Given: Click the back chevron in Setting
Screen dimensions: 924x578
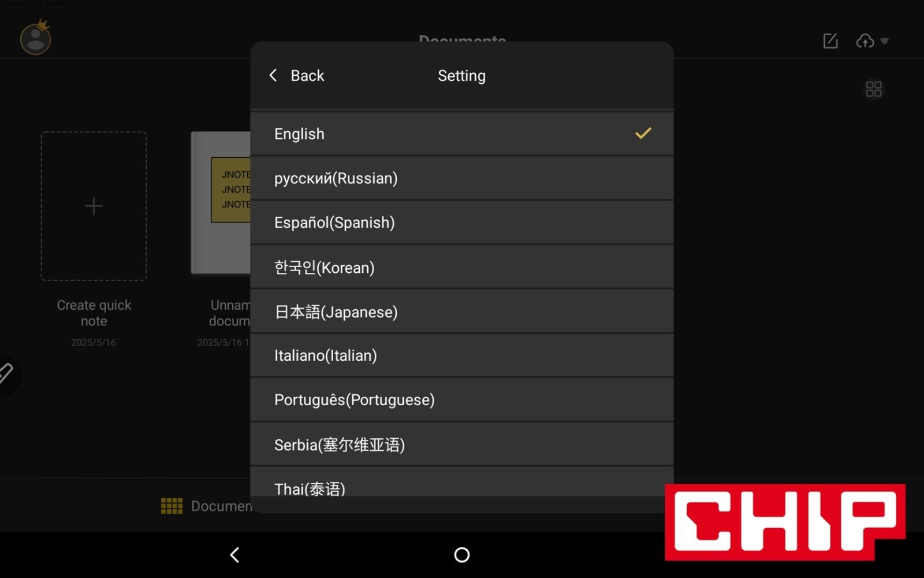Looking at the screenshot, I should pyautogui.click(x=273, y=76).
